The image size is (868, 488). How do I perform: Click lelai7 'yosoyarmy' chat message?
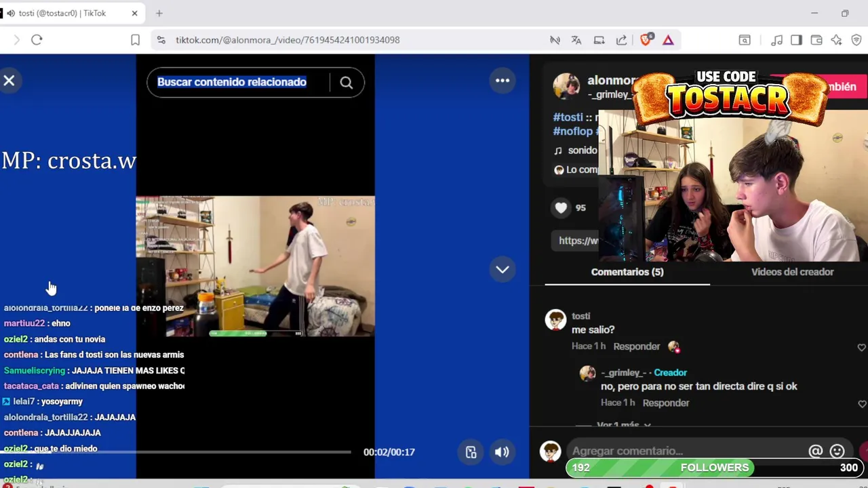tap(43, 401)
